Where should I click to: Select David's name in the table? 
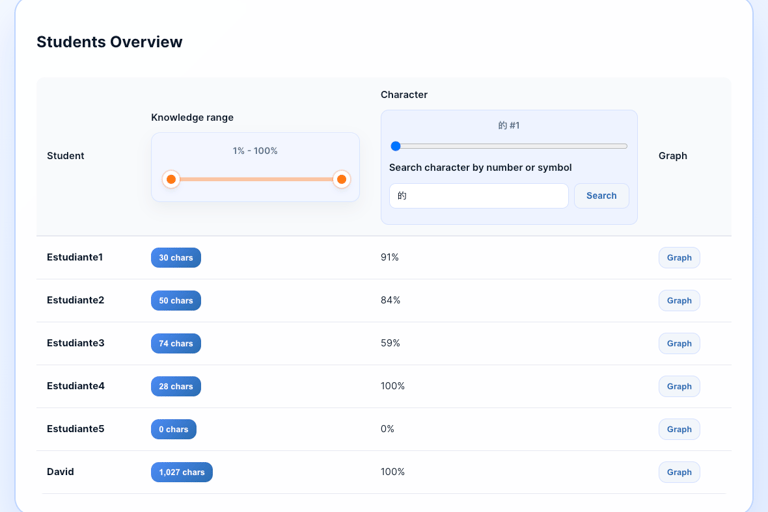[x=60, y=472]
